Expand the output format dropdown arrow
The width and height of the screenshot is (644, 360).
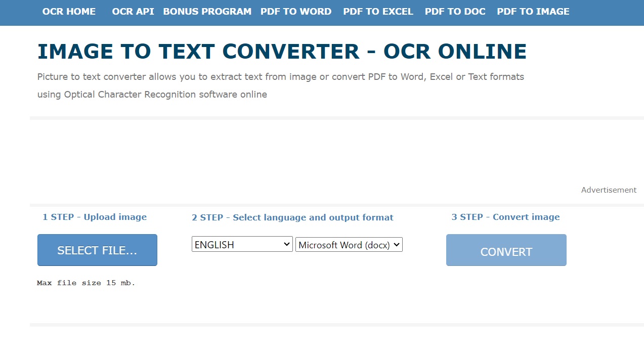click(397, 244)
